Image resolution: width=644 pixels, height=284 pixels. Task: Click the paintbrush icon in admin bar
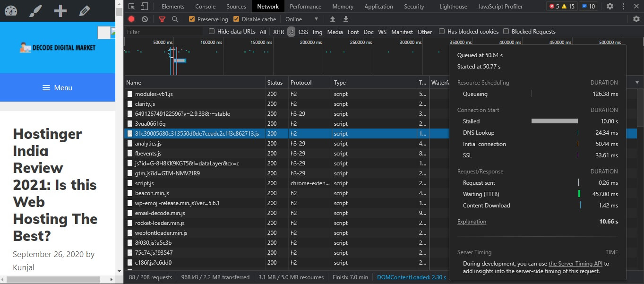click(35, 10)
